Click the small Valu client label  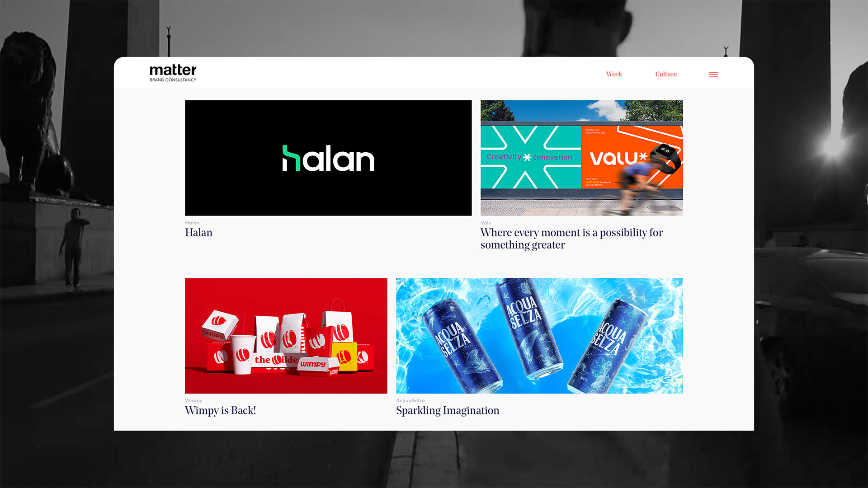(486, 223)
